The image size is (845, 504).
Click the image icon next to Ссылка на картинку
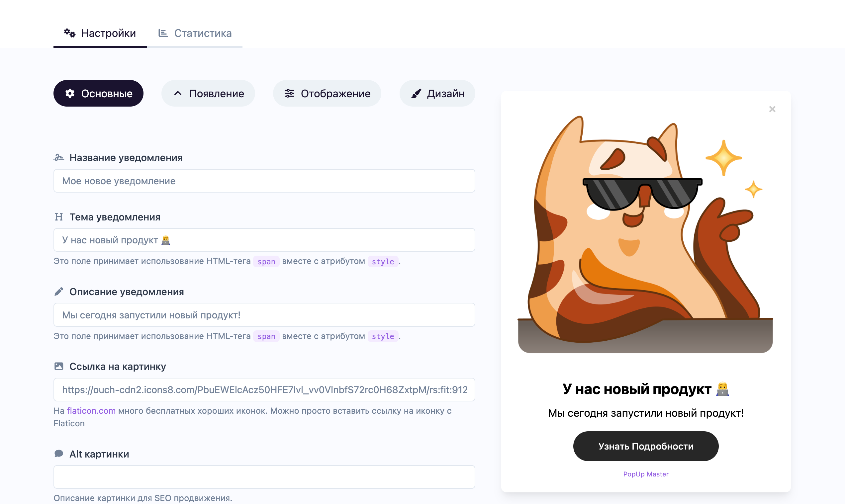[x=59, y=366]
